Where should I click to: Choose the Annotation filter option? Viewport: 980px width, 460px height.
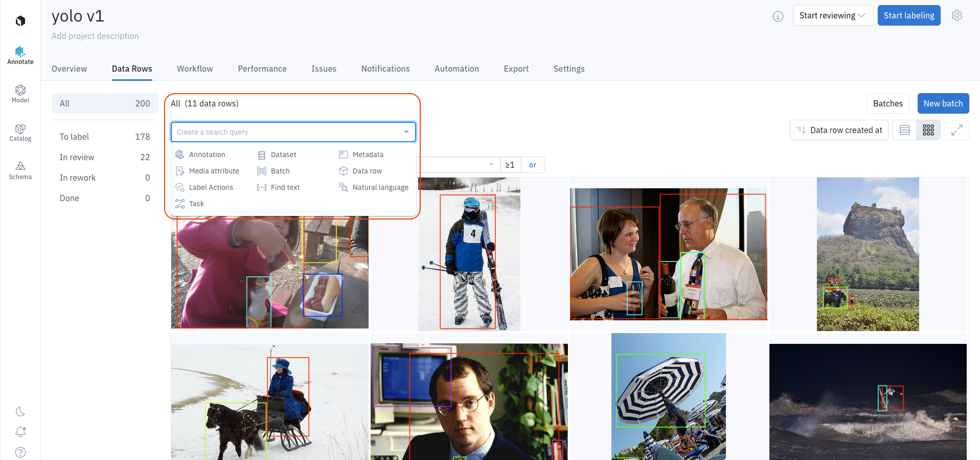pos(200,155)
